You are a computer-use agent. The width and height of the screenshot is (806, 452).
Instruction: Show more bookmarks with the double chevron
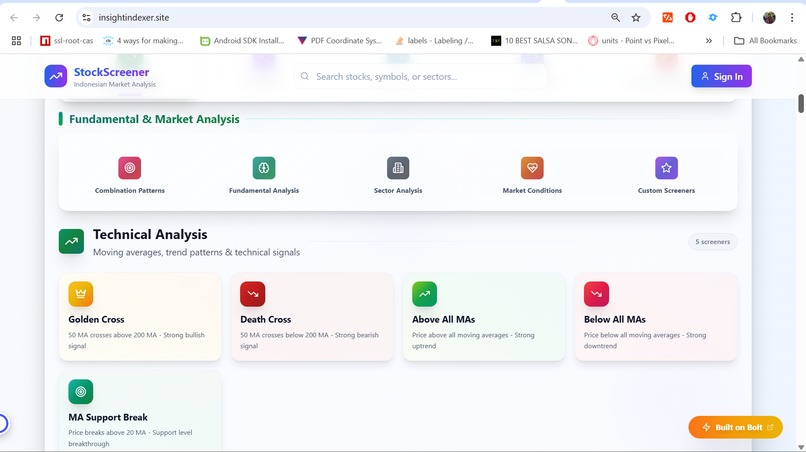pos(709,41)
